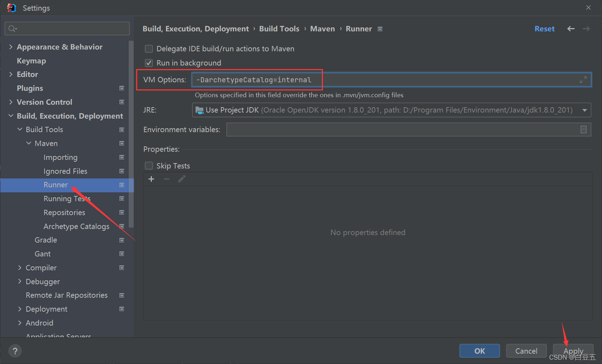Click Build Tools in the breadcrumb
Viewport: 602px width, 364px height.
pyautogui.click(x=279, y=29)
